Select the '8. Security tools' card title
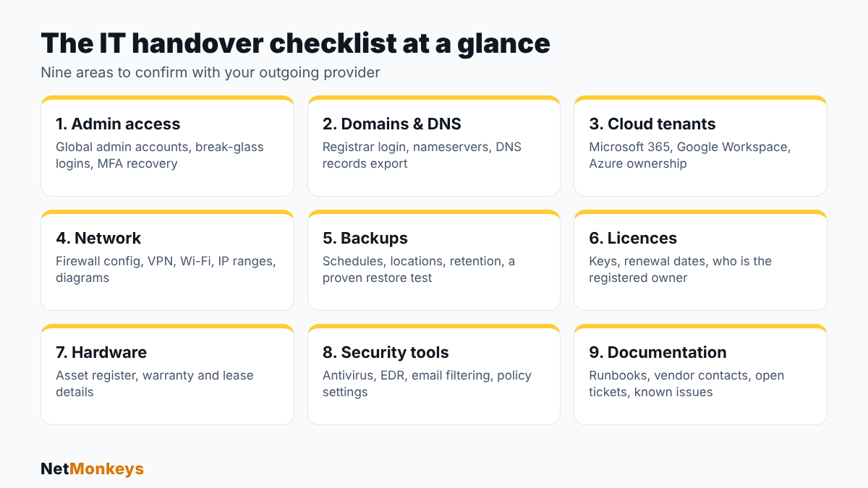Image resolution: width=868 pixels, height=488 pixels. click(x=386, y=352)
